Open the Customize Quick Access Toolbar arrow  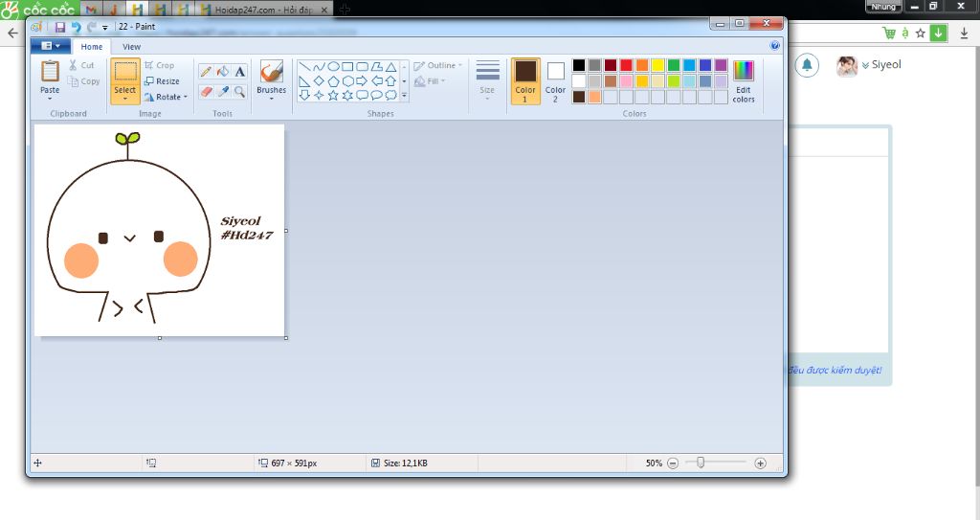105,28
